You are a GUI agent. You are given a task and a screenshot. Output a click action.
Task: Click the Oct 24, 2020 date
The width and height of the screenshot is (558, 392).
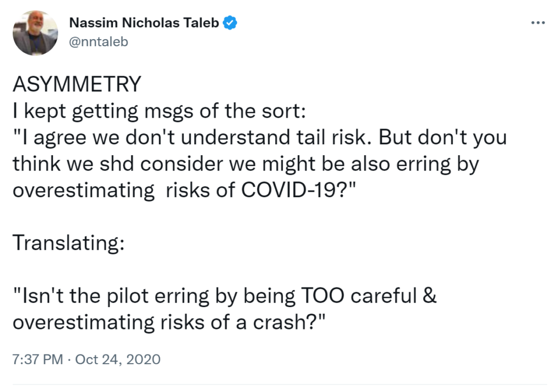pos(119,359)
